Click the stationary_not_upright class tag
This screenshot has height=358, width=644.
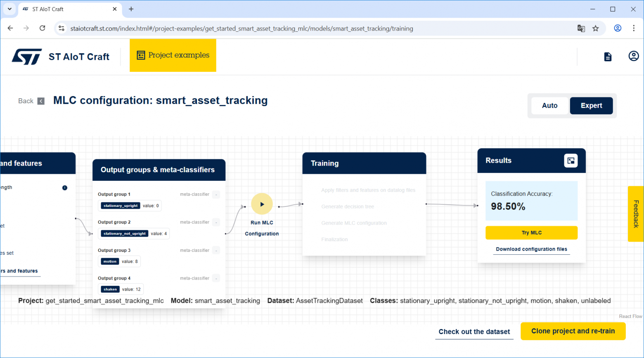click(x=125, y=234)
